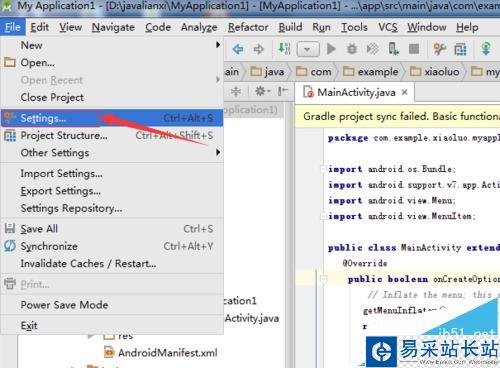Click the attach debugger device icon
This screenshot has height=368, width=500.
point(393,49)
